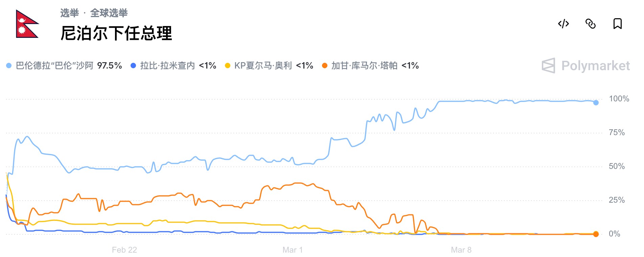
Task: Click the embed code icon
Action: [x=563, y=24]
